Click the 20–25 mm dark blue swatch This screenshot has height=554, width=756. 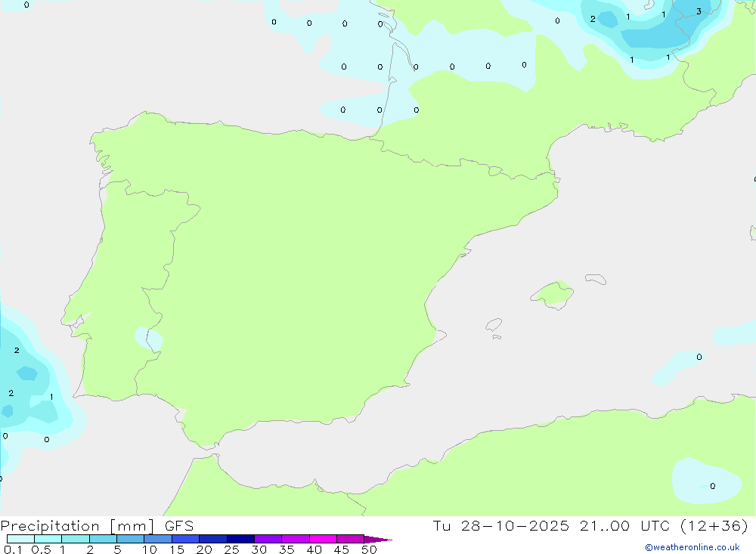click(x=213, y=539)
